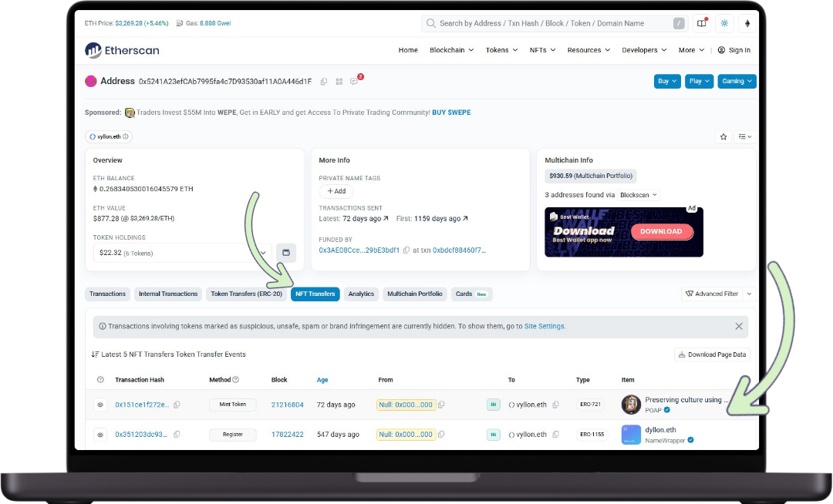Expand the token holdings dropdown showing $22.32

pos(264,253)
